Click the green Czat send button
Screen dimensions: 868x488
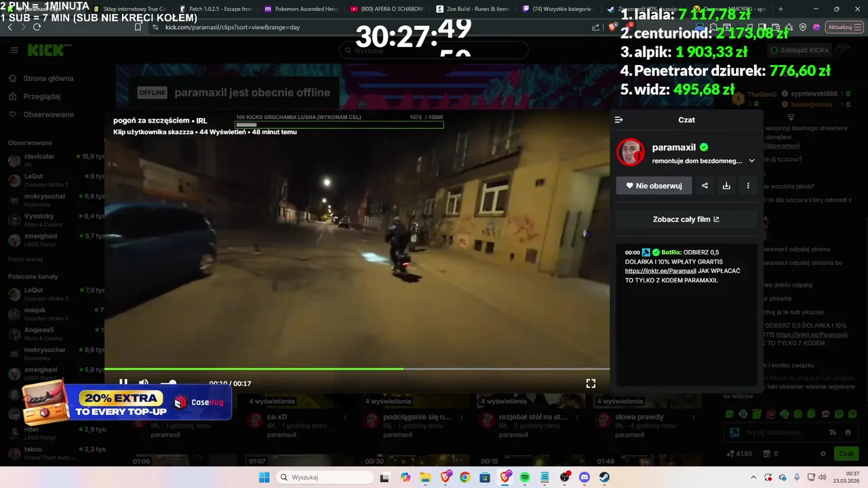coord(846,453)
